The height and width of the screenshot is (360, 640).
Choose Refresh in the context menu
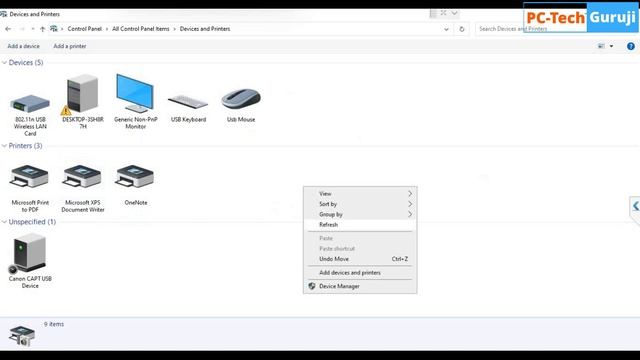point(360,224)
